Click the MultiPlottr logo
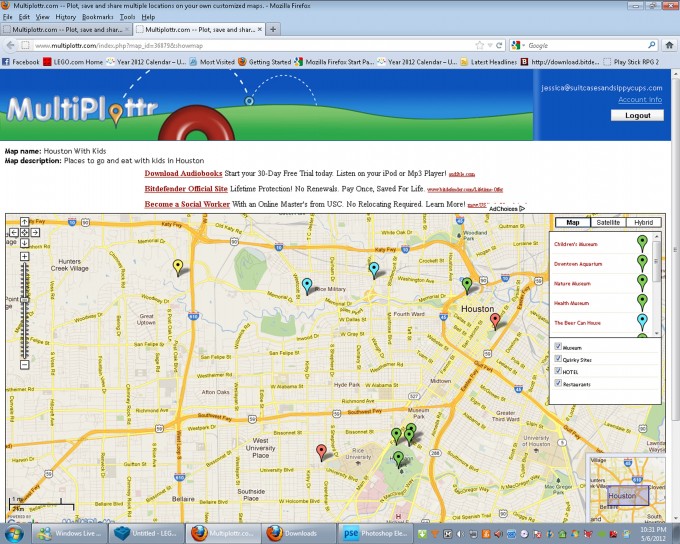 tap(82, 109)
